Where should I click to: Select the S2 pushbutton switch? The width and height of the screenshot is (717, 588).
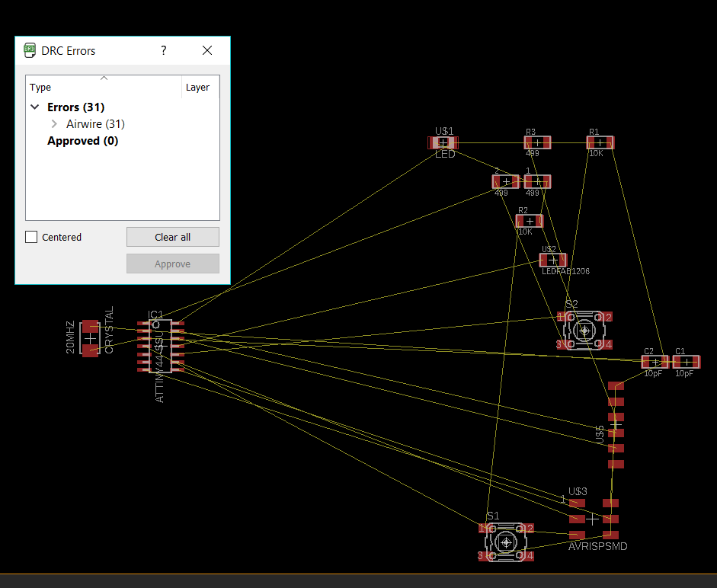pyautogui.click(x=584, y=330)
